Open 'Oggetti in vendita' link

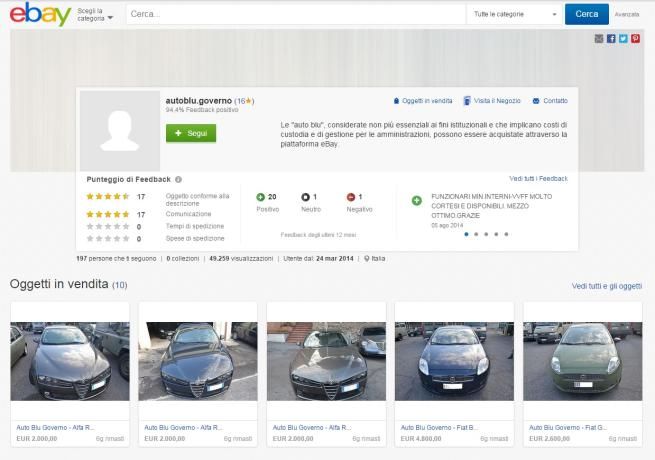[x=427, y=101]
